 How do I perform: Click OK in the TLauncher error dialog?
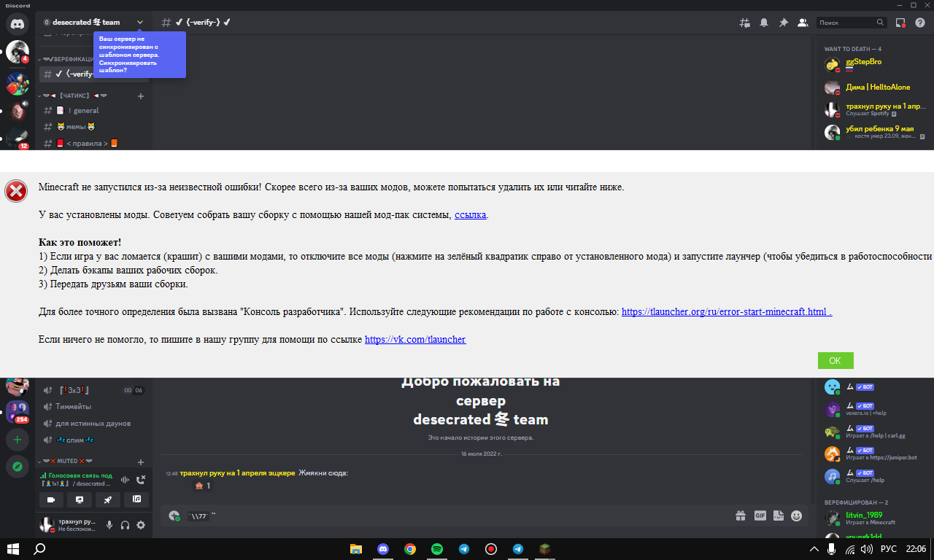click(835, 360)
